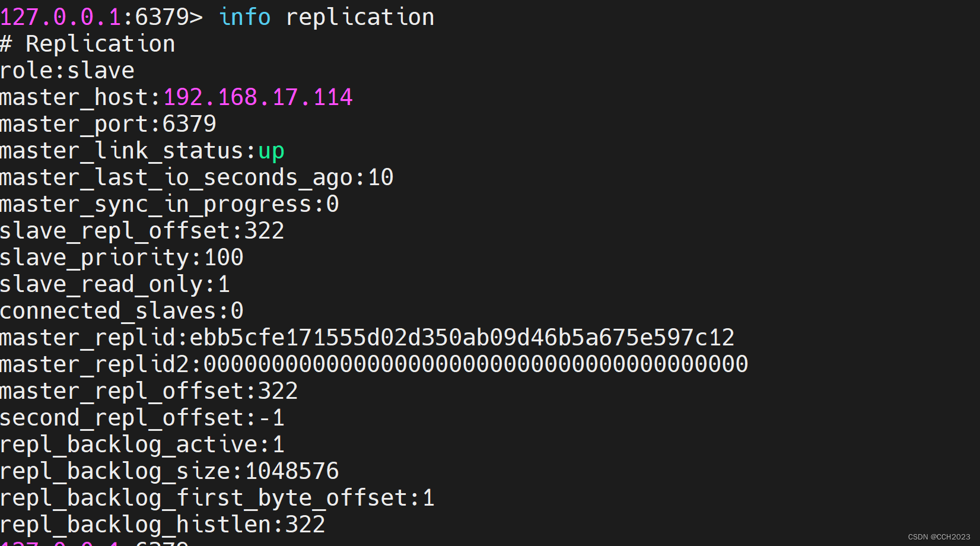Click the 'slave_repl_offset:322' line

142,231
